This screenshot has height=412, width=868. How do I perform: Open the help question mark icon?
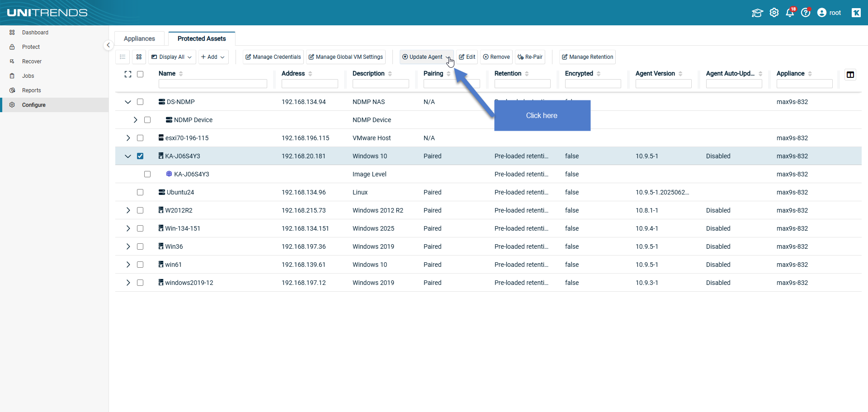(x=806, y=13)
